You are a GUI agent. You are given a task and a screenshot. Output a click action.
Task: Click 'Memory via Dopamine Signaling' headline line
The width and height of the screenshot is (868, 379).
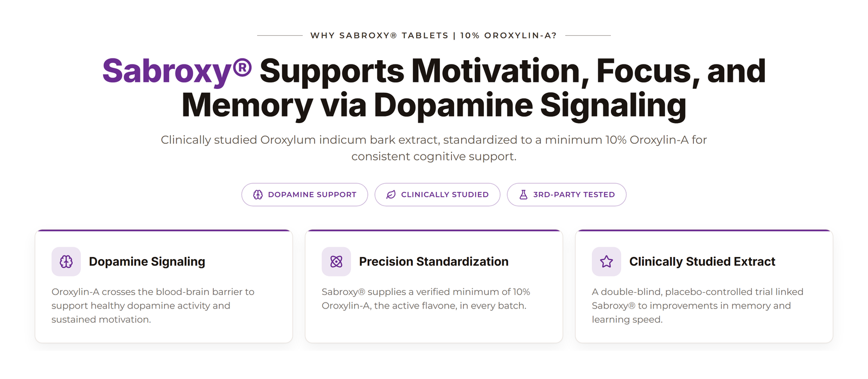tap(434, 105)
